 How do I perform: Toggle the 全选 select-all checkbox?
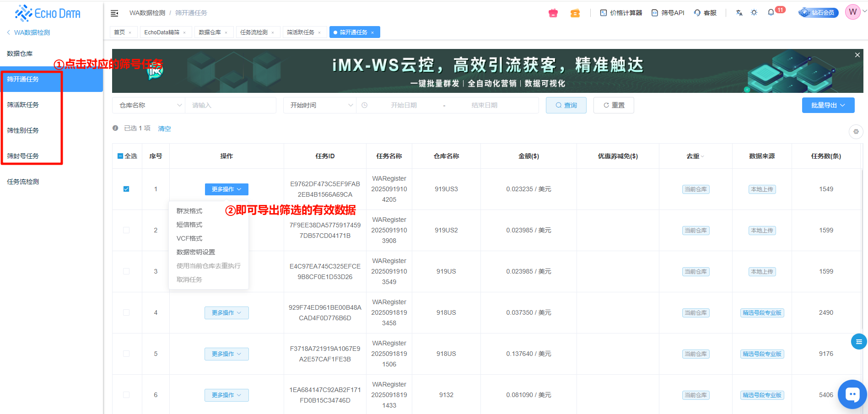(x=121, y=156)
